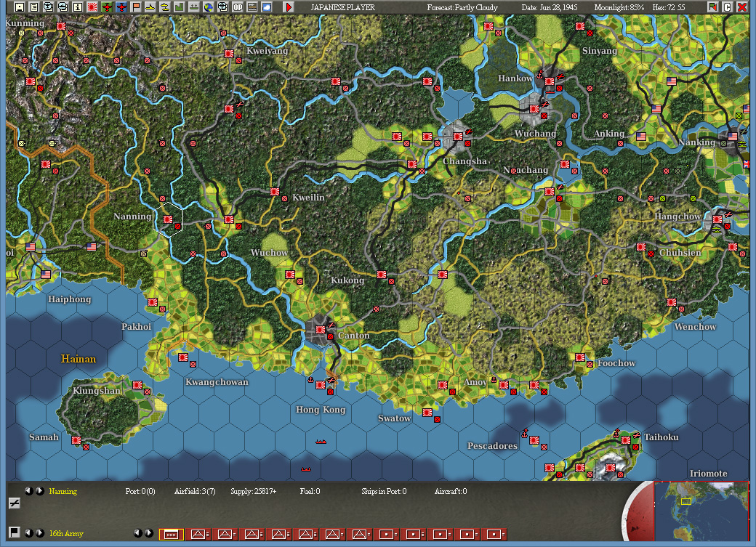Go to previous unit before 16th Army

pyautogui.click(x=29, y=533)
